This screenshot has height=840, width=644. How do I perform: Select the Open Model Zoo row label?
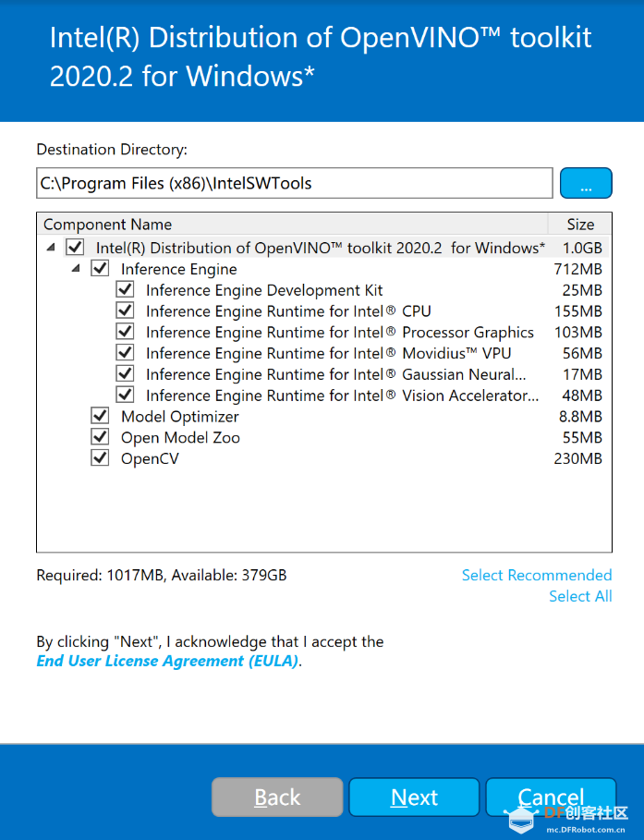pyautogui.click(x=180, y=437)
